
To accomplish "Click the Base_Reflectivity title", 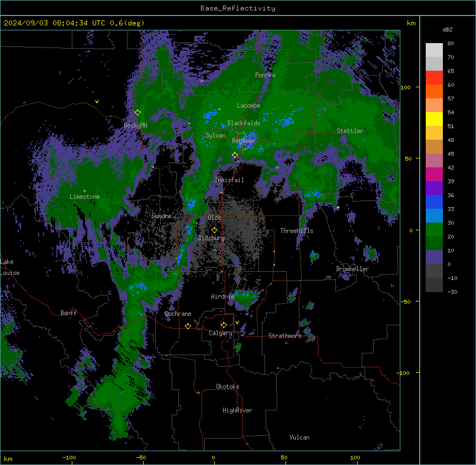I will click(x=238, y=8).
